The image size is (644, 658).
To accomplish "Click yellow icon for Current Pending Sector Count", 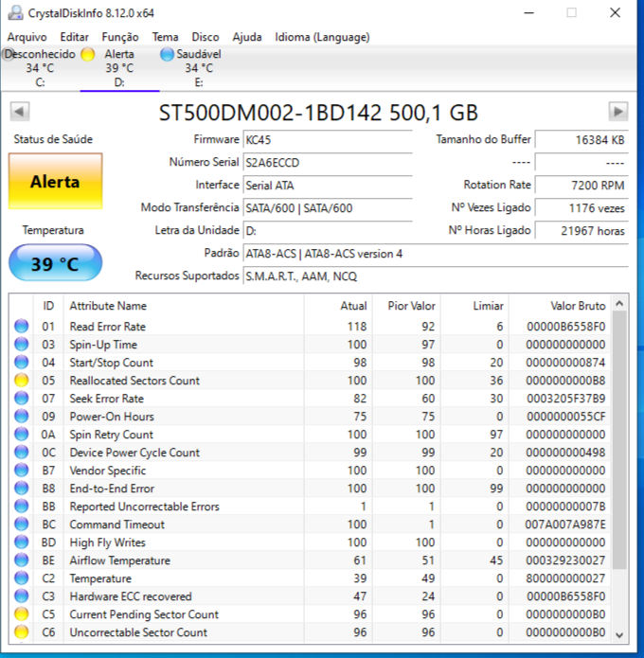I will pyautogui.click(x=22, y=614).
